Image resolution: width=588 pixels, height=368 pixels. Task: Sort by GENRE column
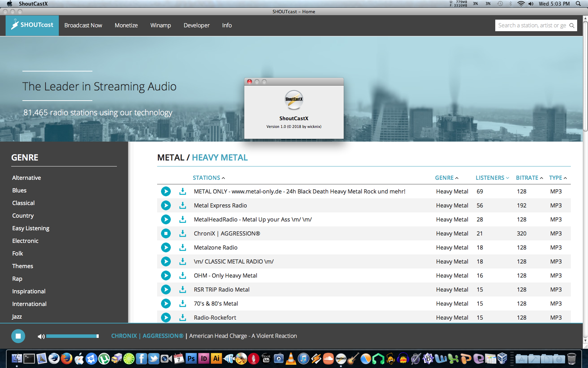pos(447,178)
